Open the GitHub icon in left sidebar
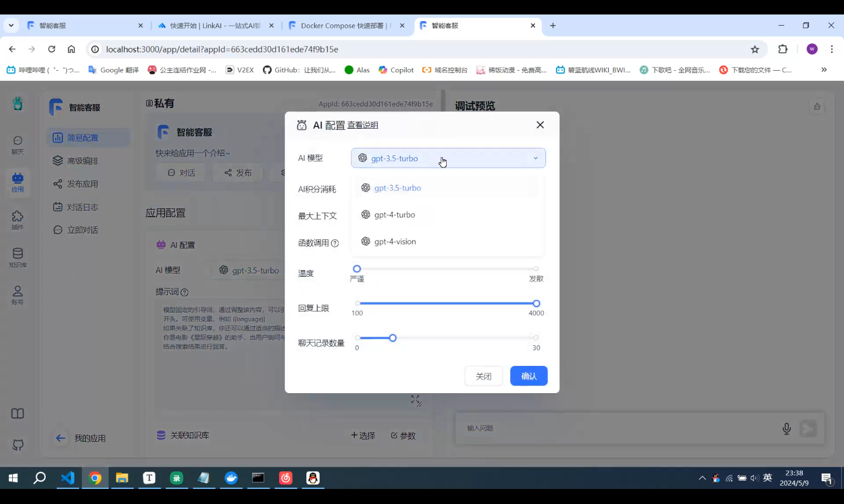The image size is (844, 504). click(x=18, y=445)
